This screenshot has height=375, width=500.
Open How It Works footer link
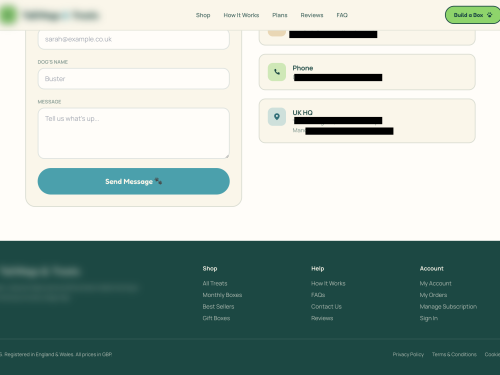(328, 283)
